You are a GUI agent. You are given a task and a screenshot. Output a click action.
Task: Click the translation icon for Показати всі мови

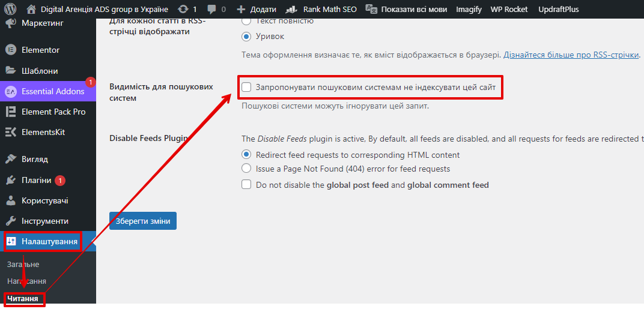(x=371, y=9)
